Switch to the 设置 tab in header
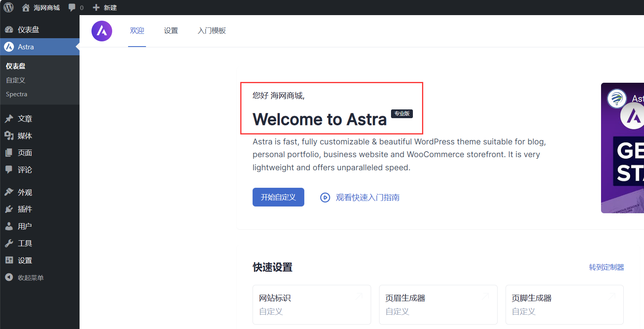Screen dimensions: 644x329 171,31
